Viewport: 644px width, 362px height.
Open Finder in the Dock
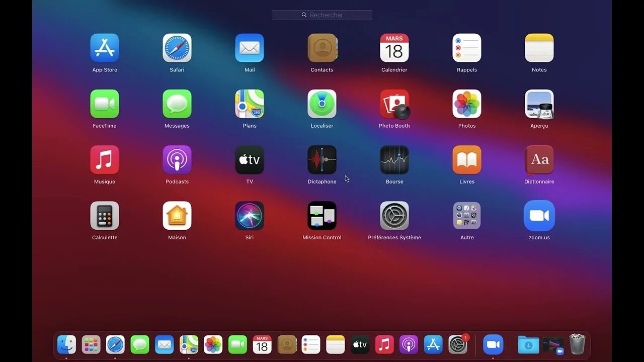(x=66, y=344)
